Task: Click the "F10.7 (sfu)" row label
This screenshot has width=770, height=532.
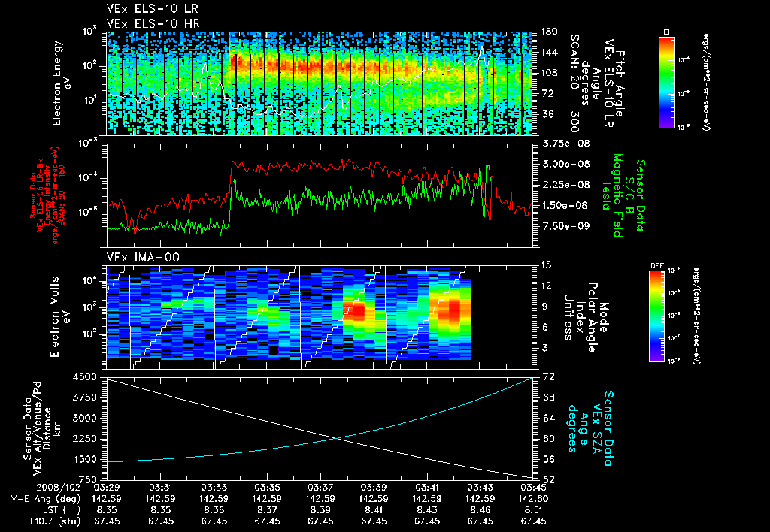Action: (x=55, y=521)
